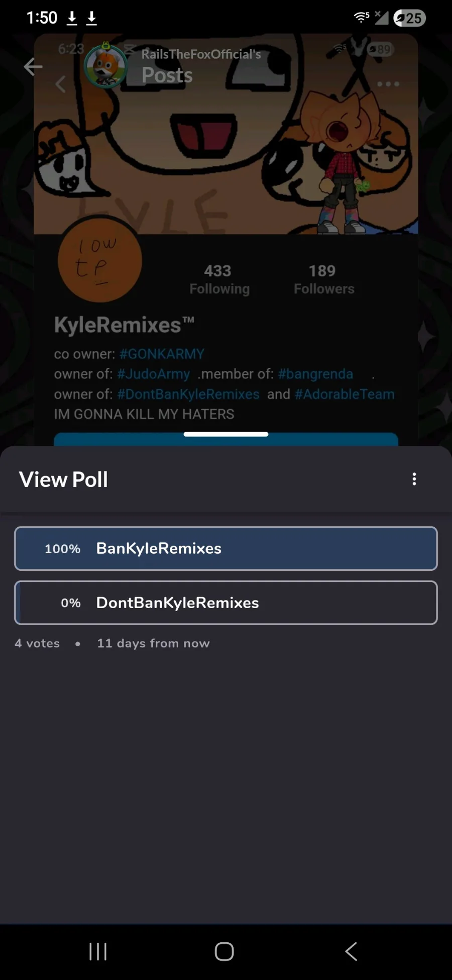This screenshot has height=980, width=452.
Task: View the 433 Following list
Action: click(219, 279)
